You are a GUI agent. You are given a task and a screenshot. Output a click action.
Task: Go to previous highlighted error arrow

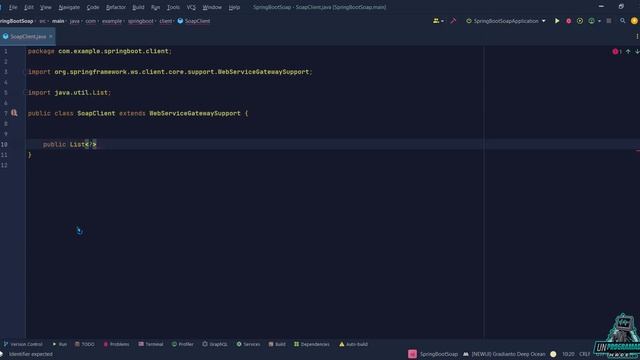pos(628,51)
